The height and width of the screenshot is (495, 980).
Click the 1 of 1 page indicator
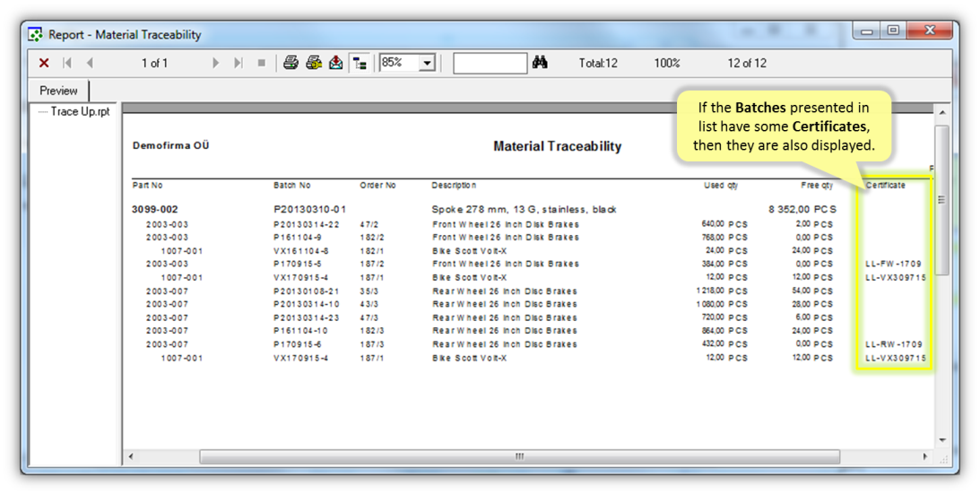[x=154, y=63]
